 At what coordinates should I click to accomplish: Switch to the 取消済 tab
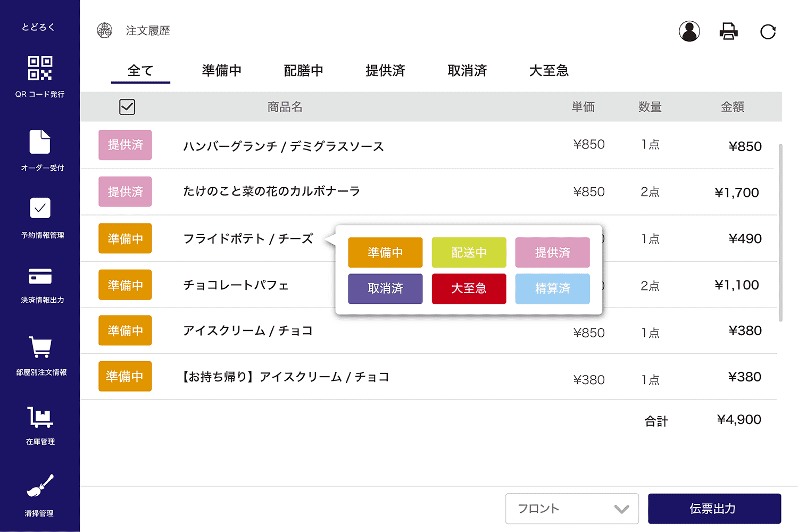(467, 70)
